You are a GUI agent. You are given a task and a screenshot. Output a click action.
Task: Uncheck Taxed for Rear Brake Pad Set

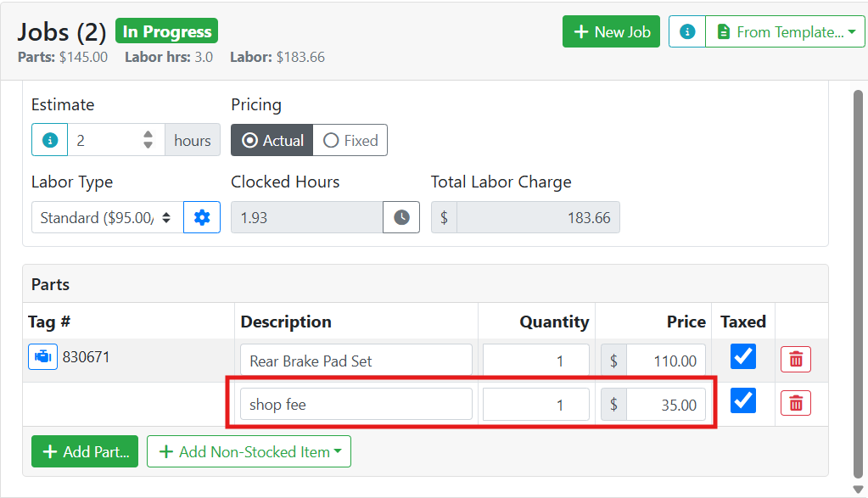743,355
